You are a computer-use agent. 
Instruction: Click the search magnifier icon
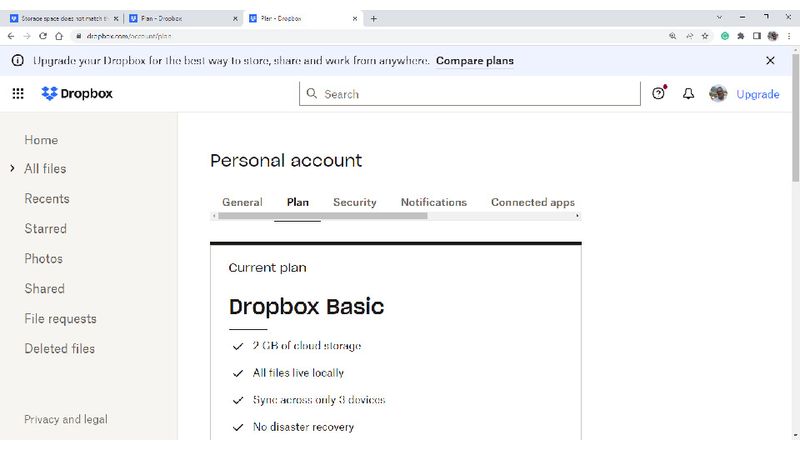point(311,93)
